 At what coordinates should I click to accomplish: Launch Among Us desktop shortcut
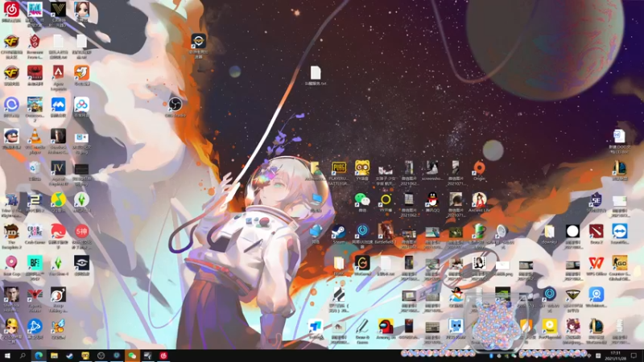386,327
